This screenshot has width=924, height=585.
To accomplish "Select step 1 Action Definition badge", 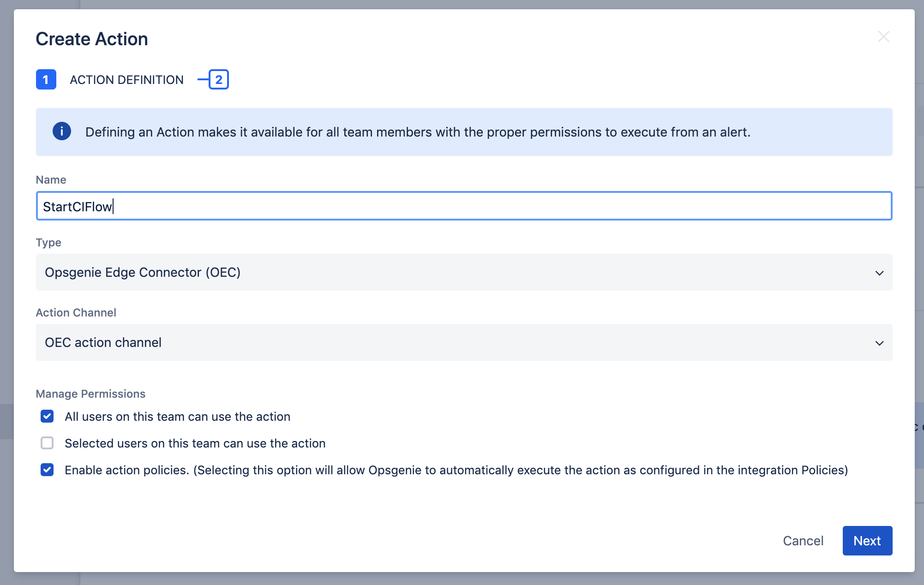I will pos(46,79).
